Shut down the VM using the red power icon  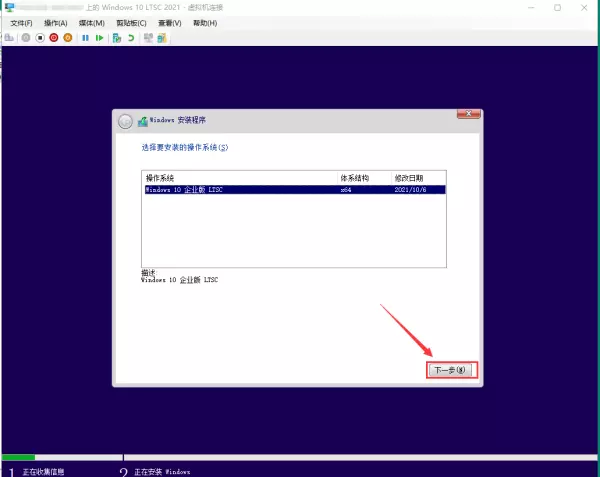[54, 38]
